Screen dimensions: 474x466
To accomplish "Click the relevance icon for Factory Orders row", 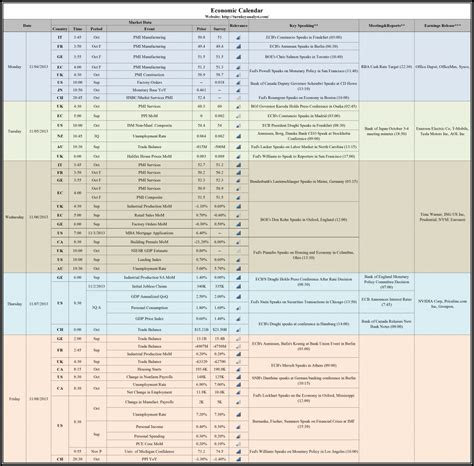I will pyautogui.click(x=238, y=82).
